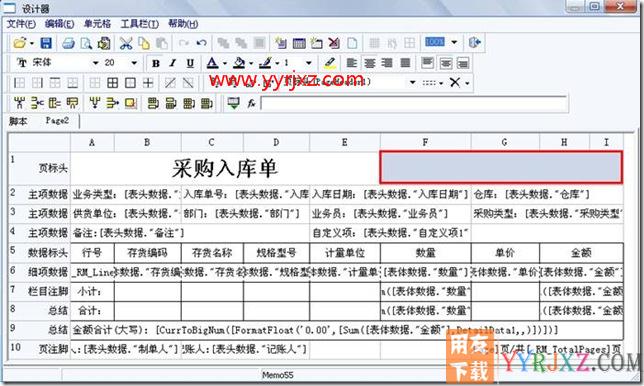Click the 小计: cell
The width and height of the screenshot is (644, 386).
tap(92, 291)
